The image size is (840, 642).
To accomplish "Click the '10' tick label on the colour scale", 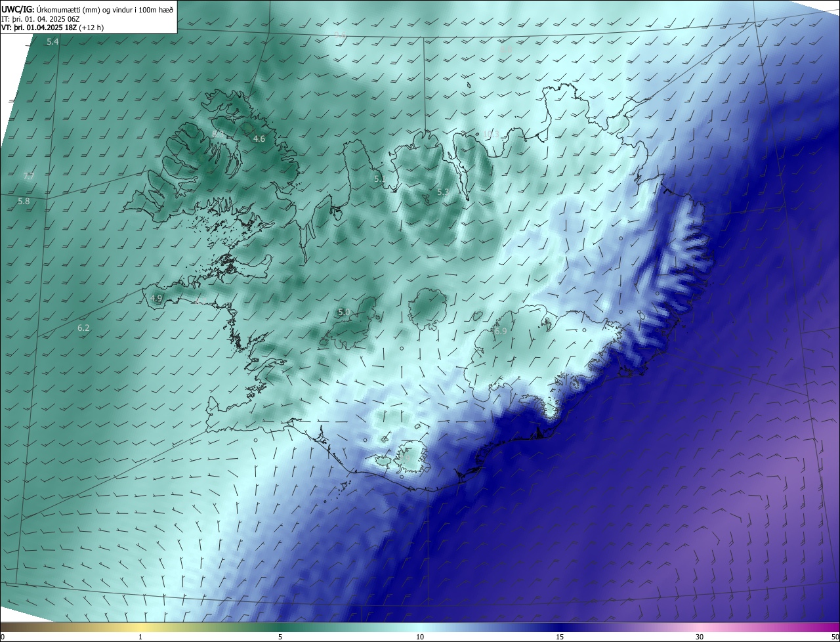I will tap(420, 637).
